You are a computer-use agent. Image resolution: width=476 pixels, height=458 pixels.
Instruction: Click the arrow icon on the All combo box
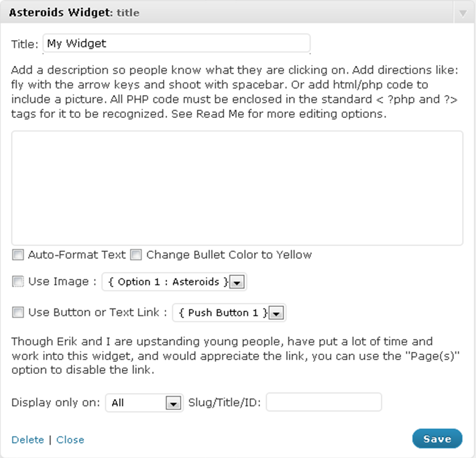point(173,404)
